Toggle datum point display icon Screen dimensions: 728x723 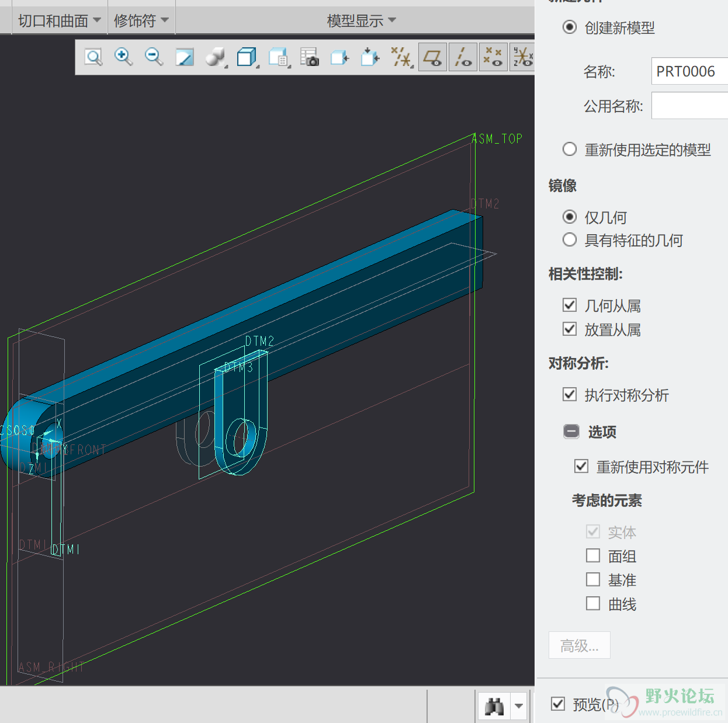pyautogui.click(x=494, y=57)
